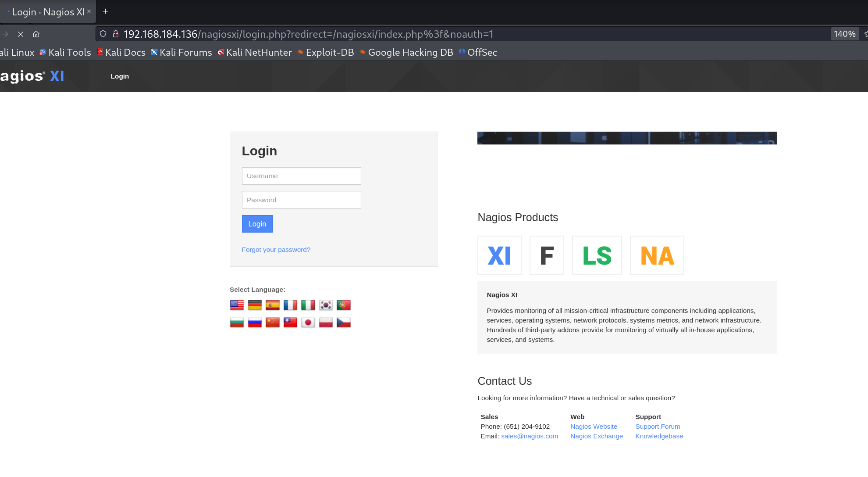Open the Nagios Fusion F product tile
The height and width of the screenshot is (477, 868).
click(547, 255)
